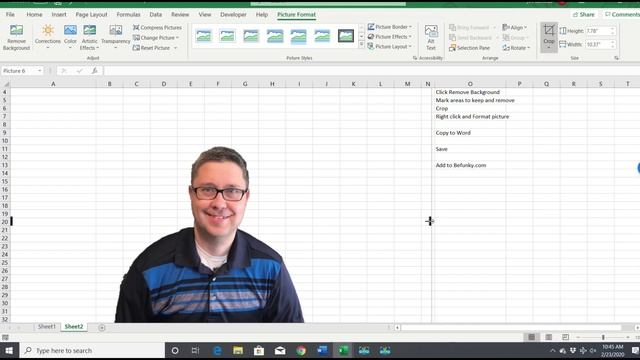Open Cortana from the taskbar
This screenshot has height=360, width=640.
(x=175, y=351)
